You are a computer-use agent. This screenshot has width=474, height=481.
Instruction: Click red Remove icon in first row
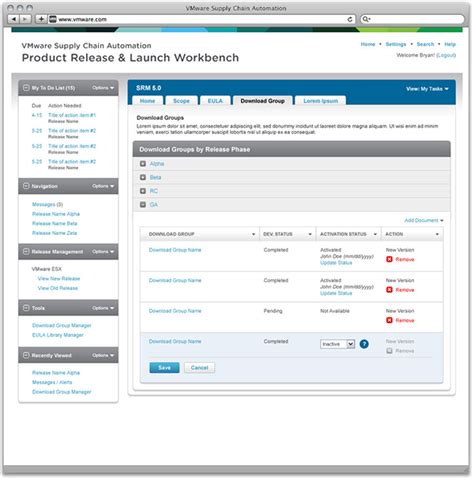389,259
